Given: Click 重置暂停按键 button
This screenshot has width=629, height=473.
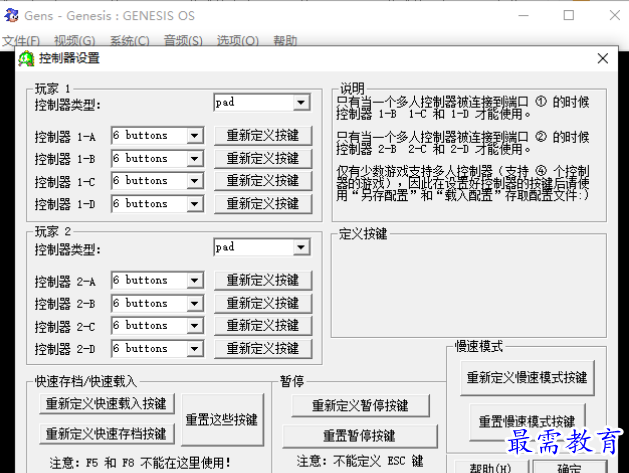Looking at the screenshot, I should (x=360, y=436).
